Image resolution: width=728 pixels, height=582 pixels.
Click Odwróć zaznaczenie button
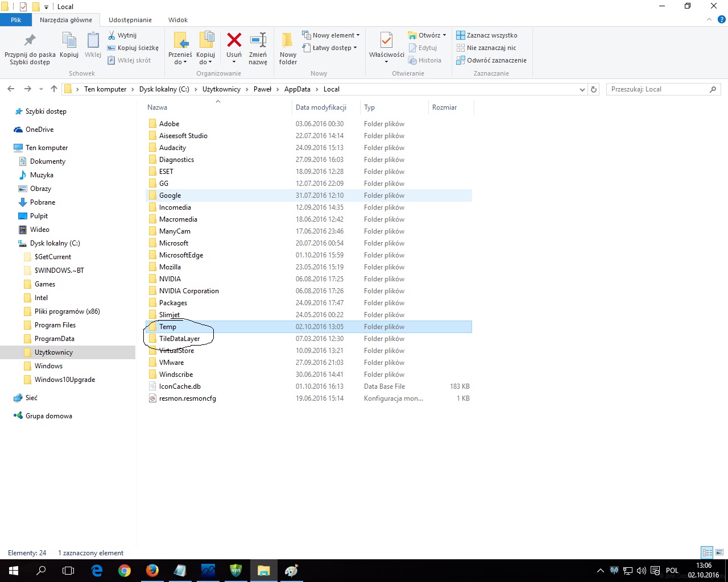tap(491, 60)
